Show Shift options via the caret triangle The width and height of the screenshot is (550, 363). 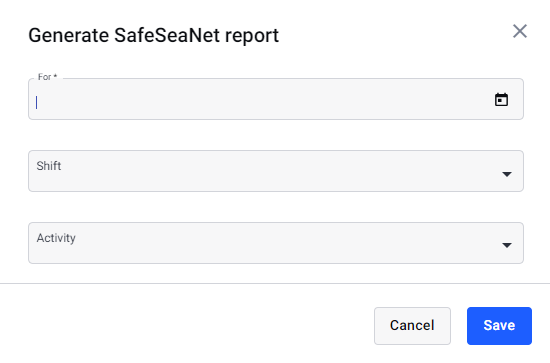507,174
